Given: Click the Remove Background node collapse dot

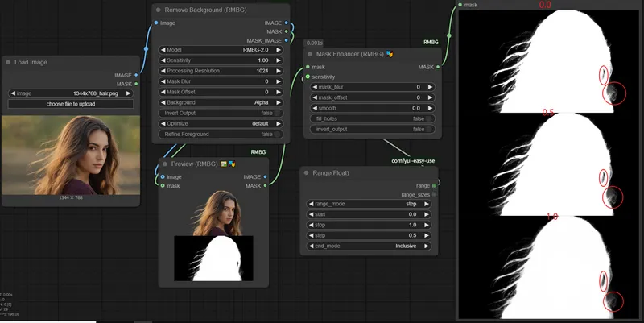Looking at the screenshot, I should 159,10.
